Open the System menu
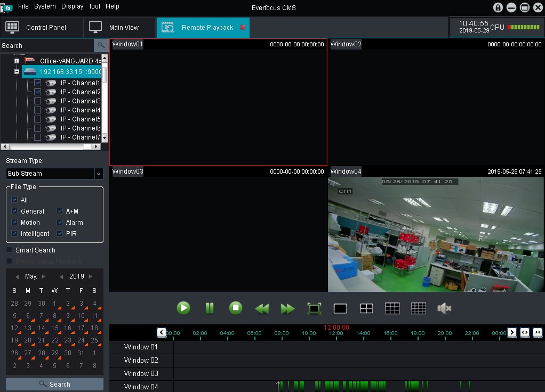The image size is (545, 392). (x=45, y=6)
